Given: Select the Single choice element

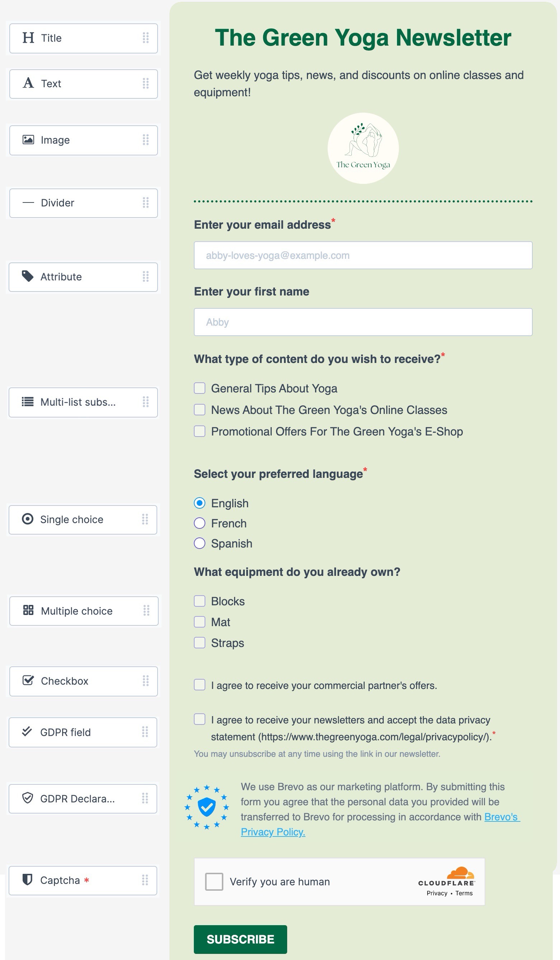Looking at the screenshot, I should [x=83, y=519].
